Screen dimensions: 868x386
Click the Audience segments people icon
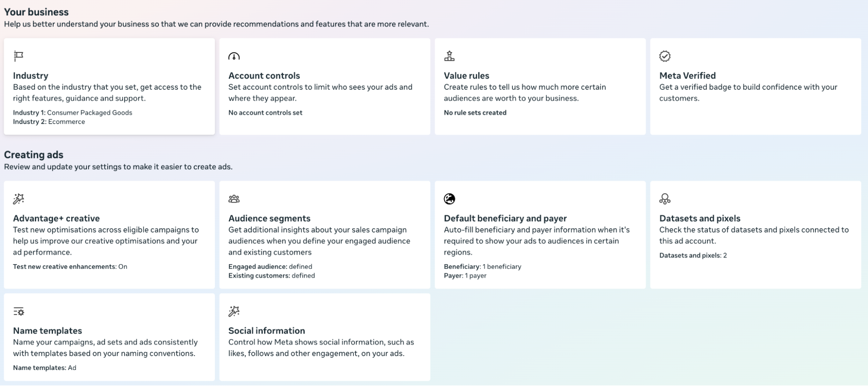click(x=234, y=199)
